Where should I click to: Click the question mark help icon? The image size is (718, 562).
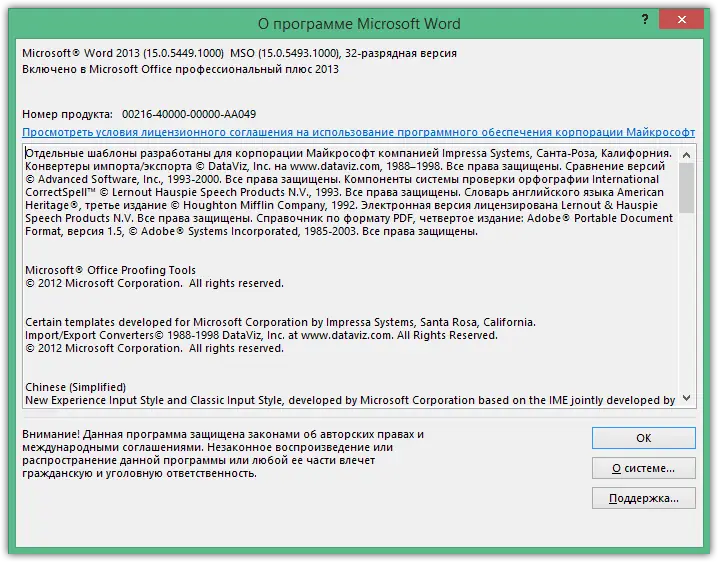645,19
